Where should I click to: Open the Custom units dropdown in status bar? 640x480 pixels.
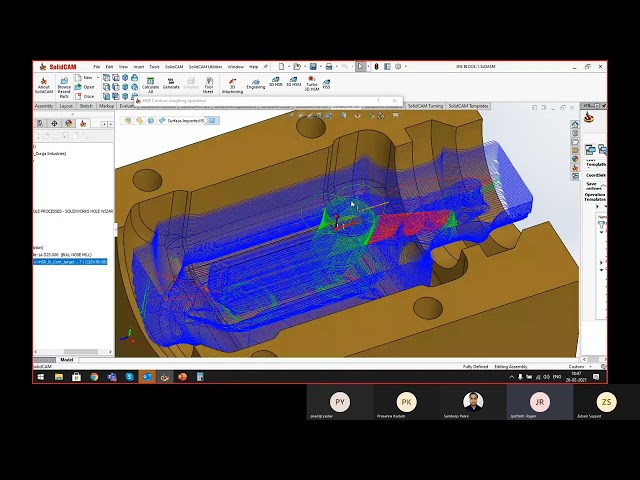[x=580, y=367]
